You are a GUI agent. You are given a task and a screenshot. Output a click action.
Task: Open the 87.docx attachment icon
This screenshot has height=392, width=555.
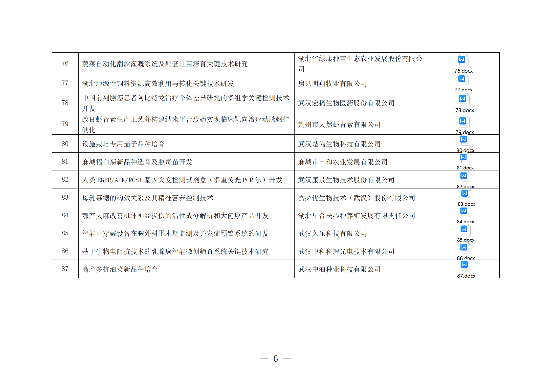pyautogui.click(x=466, y=265)
